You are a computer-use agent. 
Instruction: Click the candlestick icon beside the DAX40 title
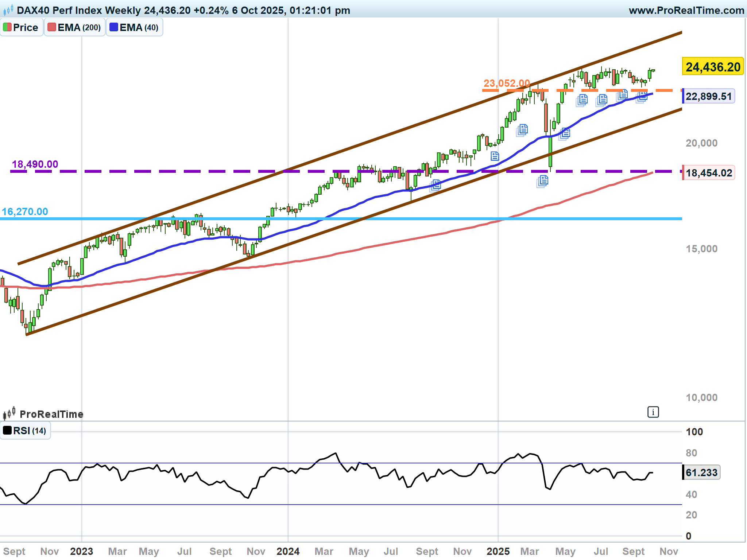point(8,10)
